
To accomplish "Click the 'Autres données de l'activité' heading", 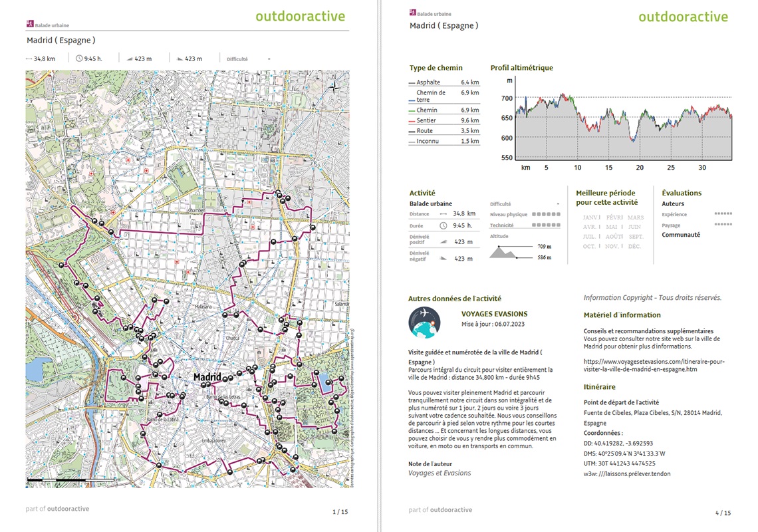I will (455, 299).
